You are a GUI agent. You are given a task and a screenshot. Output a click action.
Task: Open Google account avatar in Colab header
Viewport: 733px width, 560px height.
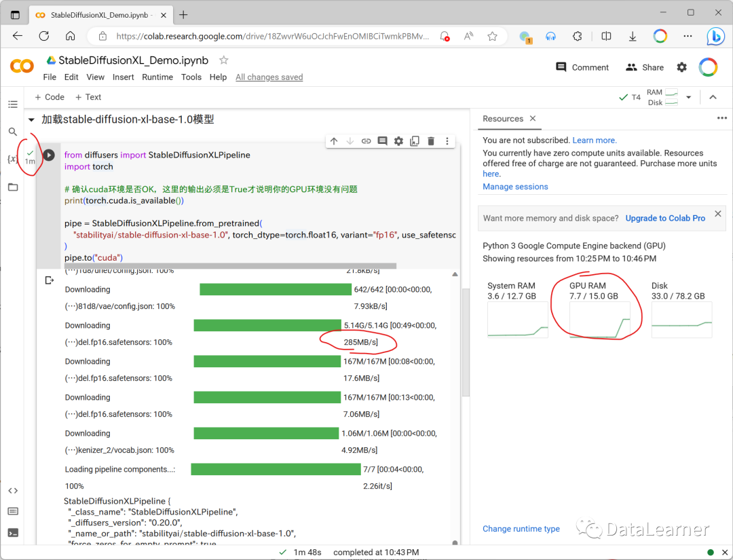click(708, 67)
